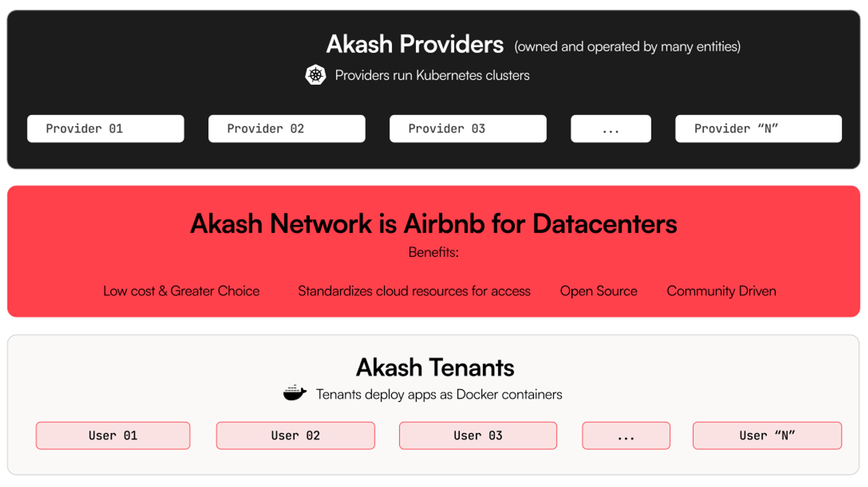
Task: Click Providers run Kubernetes clusters text
Action: [x=432, y=75]
